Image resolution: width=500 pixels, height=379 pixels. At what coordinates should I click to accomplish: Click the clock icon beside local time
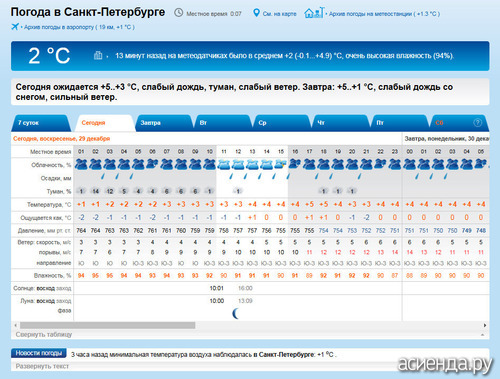(179, 13)
